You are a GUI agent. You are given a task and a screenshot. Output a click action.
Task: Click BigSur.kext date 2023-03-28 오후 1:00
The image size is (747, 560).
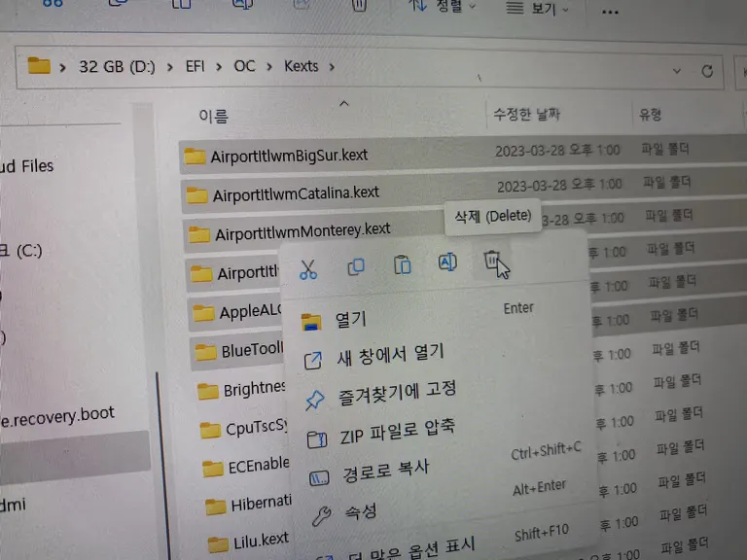click(557, 151)
